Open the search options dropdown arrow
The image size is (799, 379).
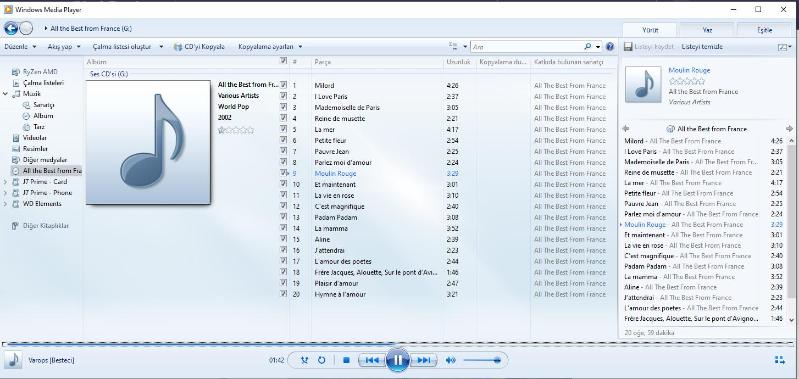coord(598,46)
